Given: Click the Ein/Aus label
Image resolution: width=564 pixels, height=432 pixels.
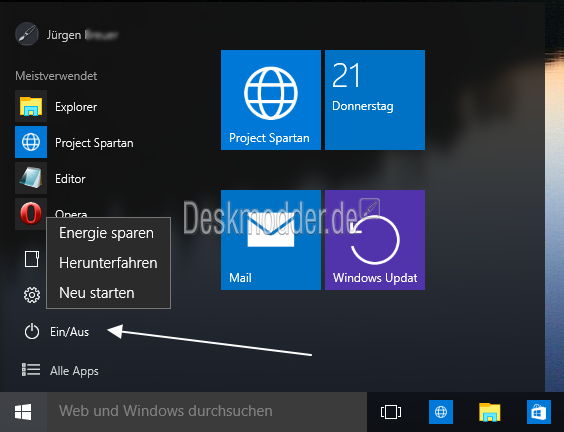Looking at the screenshot, I should [69, 332].
